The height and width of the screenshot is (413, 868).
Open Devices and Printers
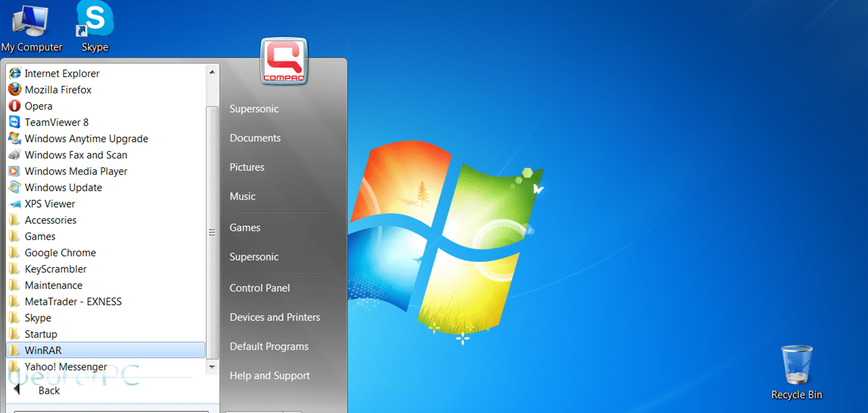tap(275, 317)
